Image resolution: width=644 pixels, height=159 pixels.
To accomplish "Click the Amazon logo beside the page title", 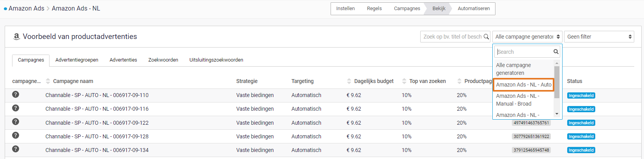I will [x=16, y=37].
